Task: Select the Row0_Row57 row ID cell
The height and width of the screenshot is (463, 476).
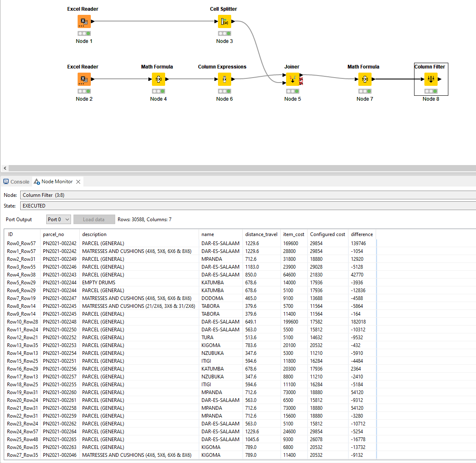Action: pos(21,243)
